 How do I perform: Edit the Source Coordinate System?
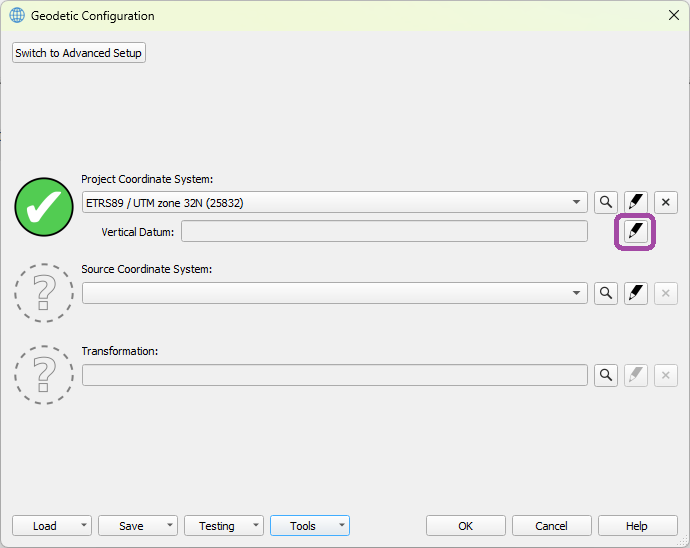(636, 293)
